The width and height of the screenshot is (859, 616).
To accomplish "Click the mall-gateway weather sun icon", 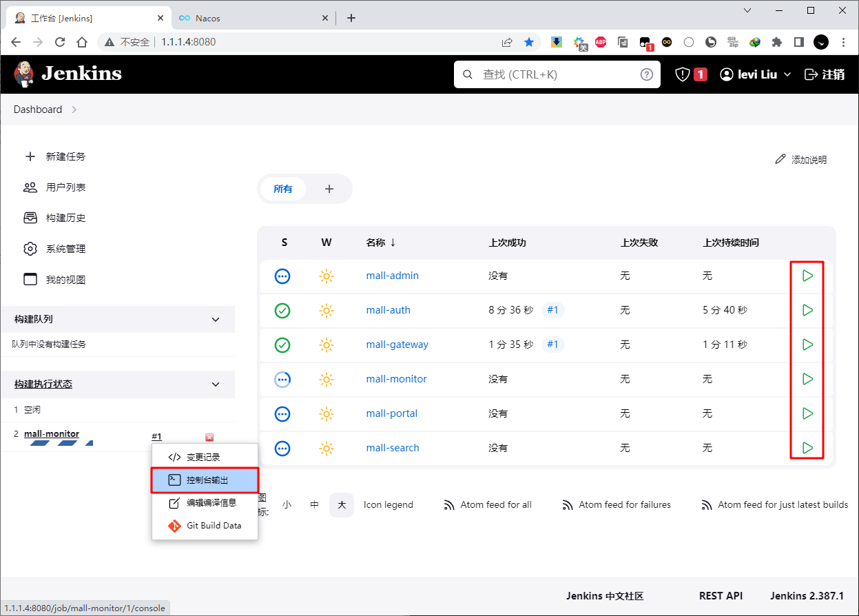I will point(327,345).
